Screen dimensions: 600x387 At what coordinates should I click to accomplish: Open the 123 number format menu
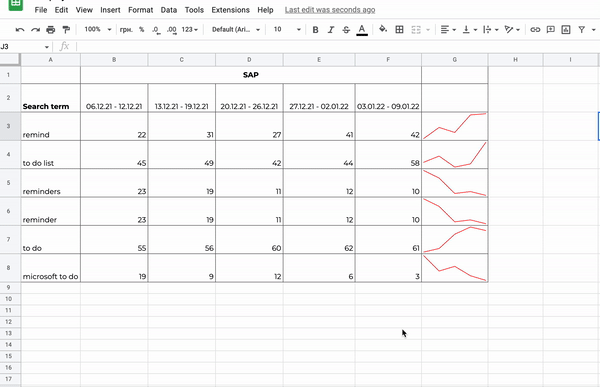pyautogui.click(x=189, y=29)
